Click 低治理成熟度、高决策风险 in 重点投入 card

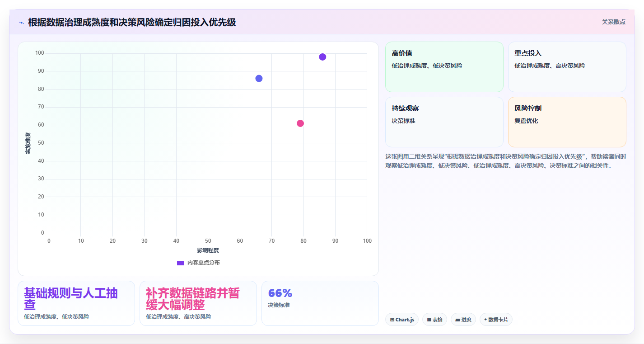coord(550,66)
